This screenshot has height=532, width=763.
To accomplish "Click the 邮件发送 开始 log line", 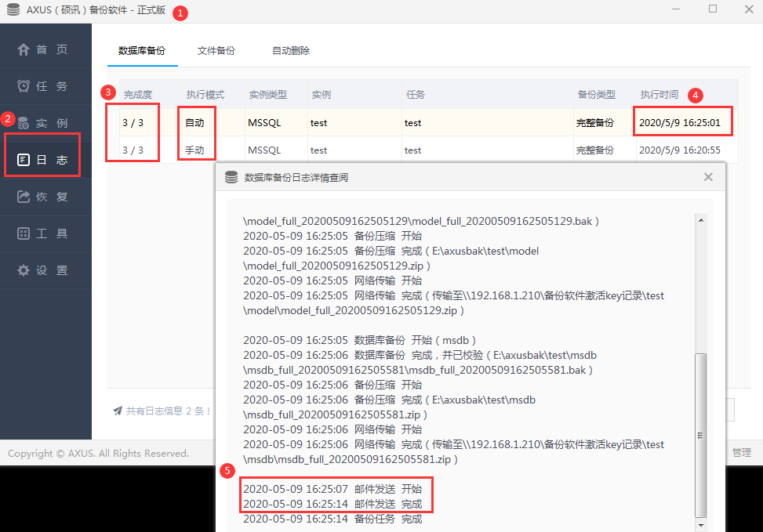I will (332, 489).
